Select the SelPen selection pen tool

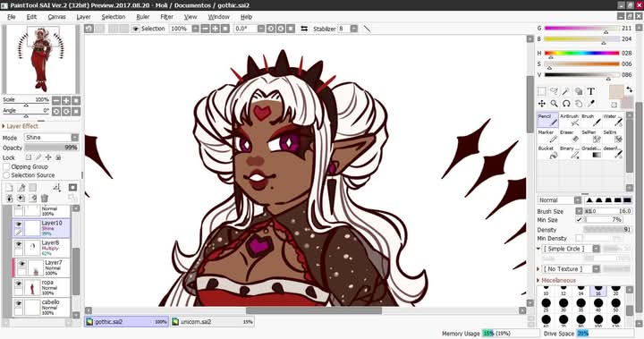[x=591, y=136]
